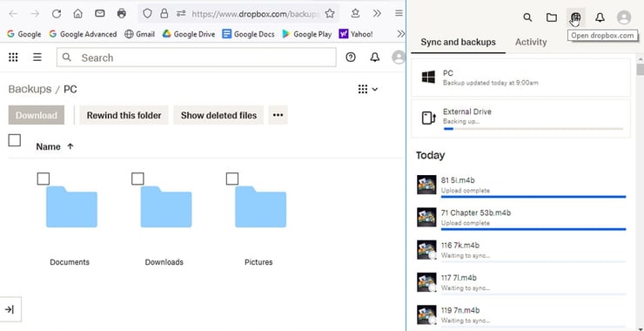Expand more browser tools chevron

tap(377, 14)
